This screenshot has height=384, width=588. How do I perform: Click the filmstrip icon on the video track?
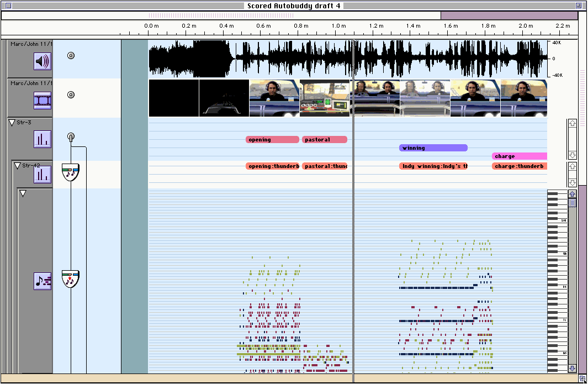[43, 100]
